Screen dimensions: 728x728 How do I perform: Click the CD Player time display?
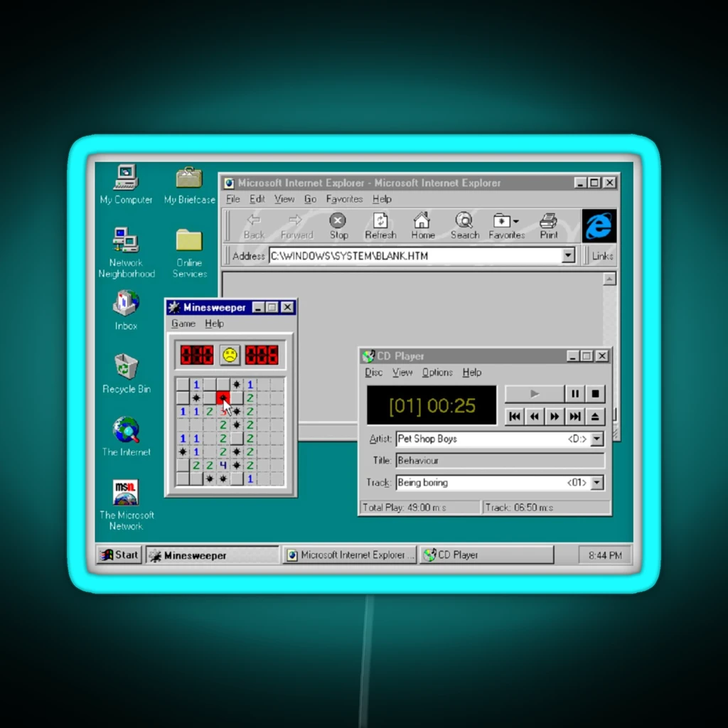pos(432,405)
